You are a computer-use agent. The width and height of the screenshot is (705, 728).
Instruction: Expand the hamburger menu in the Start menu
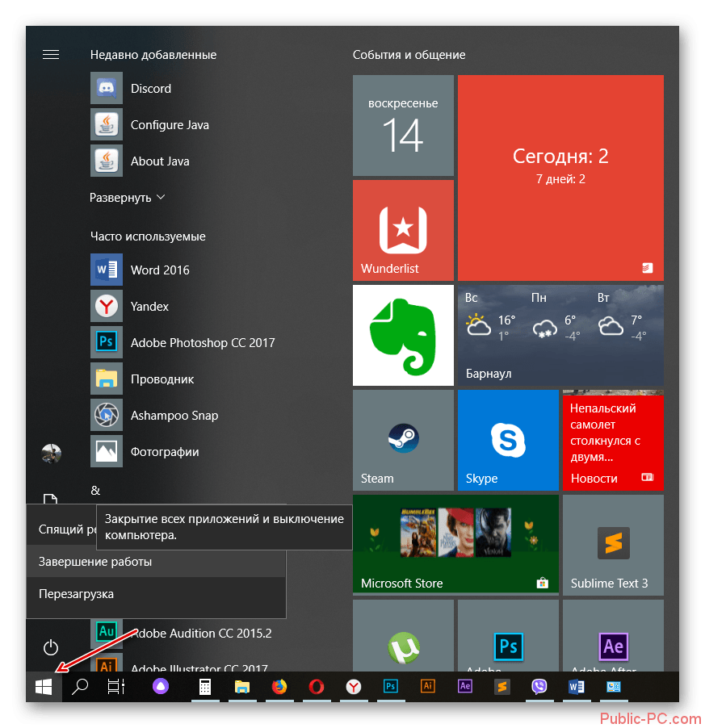[x=51, y=55]
